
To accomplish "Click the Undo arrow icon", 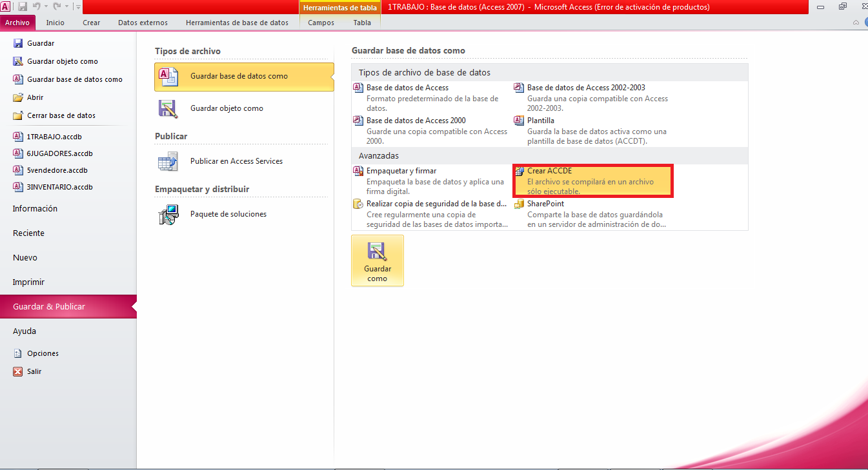I will (x=36, y=6).
